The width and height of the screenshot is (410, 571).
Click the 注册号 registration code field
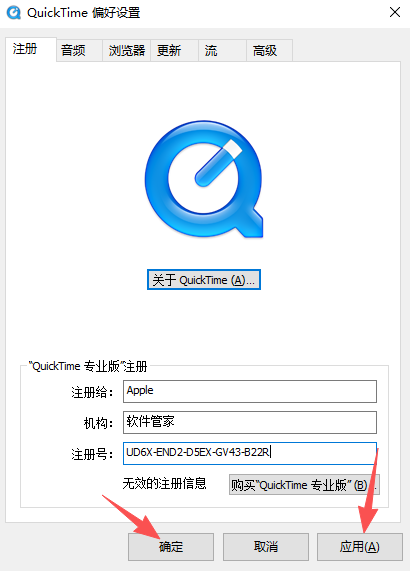(x=250, y=453)
